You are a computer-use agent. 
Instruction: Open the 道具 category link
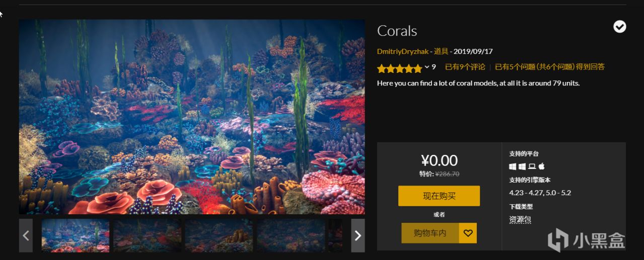point(441,51)
